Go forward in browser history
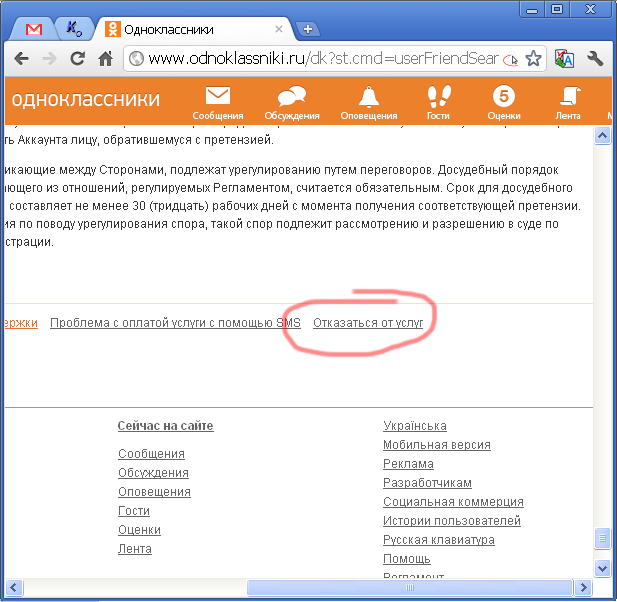Viewport: 617px width, 602px height. click(50, 59)
